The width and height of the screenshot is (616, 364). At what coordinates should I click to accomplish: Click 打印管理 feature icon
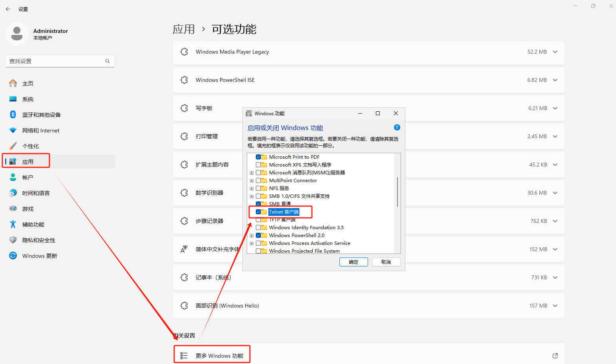[184, 136]
